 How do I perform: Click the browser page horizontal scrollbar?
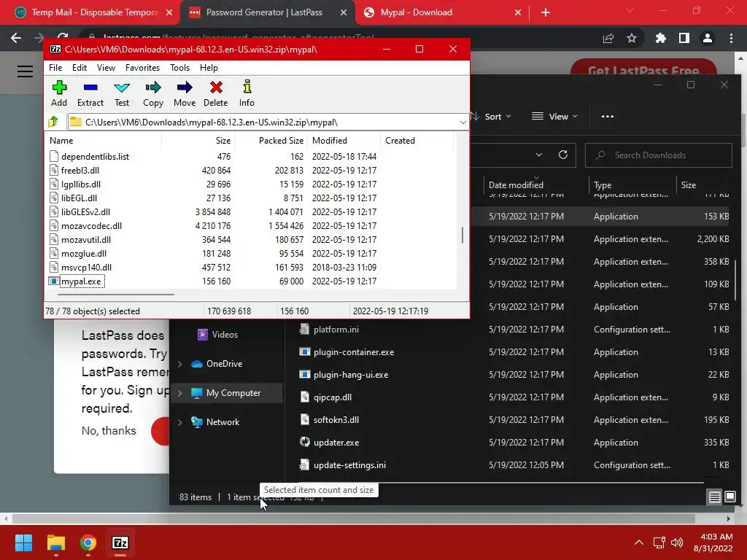(353, 518)
